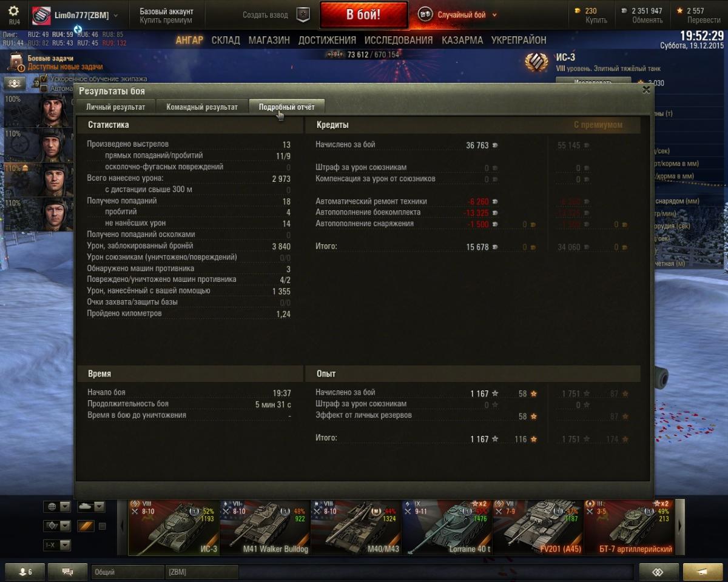Open the Боевые задачи missions icon
Viewport: 728px width, 582px height.
click(x=16, y=62)
